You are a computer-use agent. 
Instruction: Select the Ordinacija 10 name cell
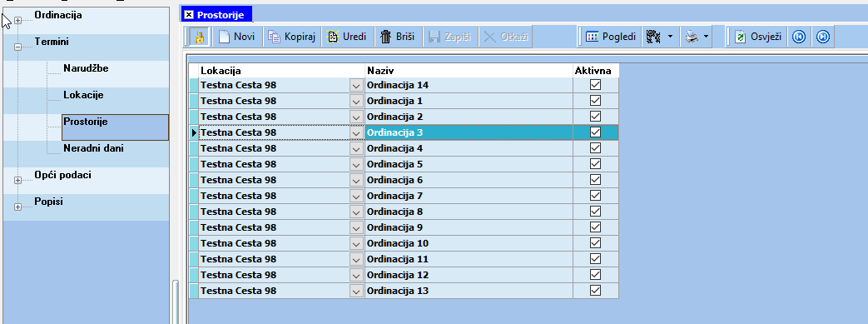[x=469, y=243]
